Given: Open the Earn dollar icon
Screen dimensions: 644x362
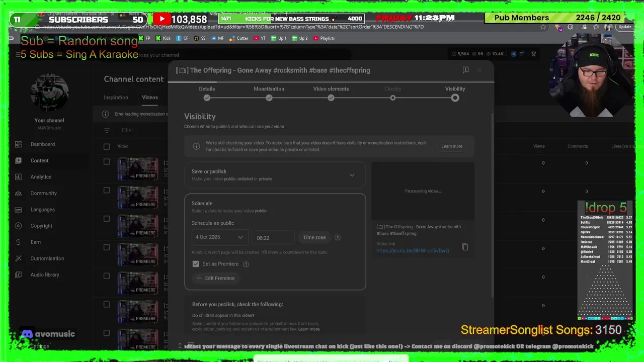Looking at the screenshot, I should pyautogui.click(x=18, y=242).
